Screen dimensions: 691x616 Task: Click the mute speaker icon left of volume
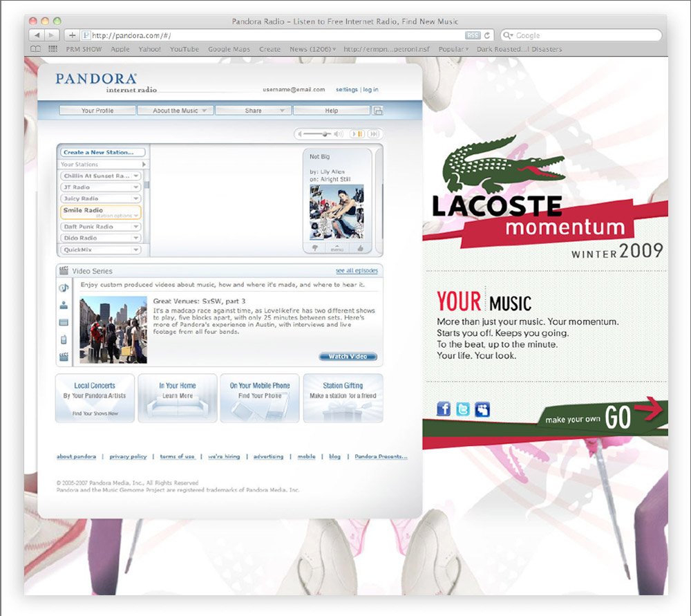pyautogui.click(x=300, y=134)
